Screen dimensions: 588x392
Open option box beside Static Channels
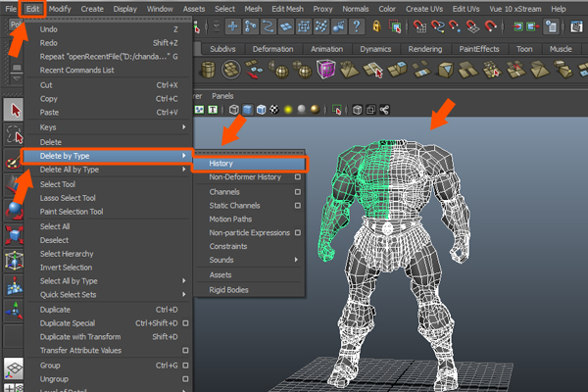(x=298, y=205)
